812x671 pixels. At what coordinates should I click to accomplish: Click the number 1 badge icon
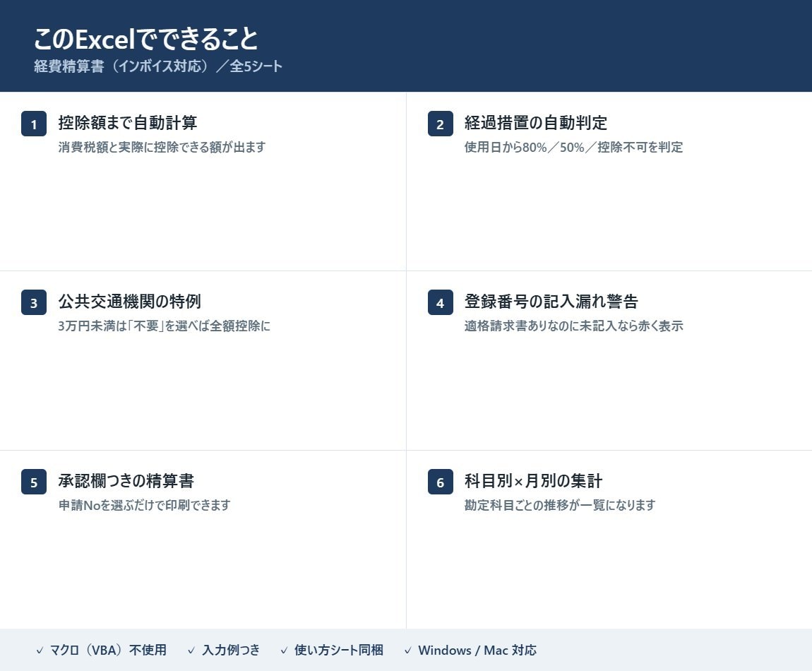coord(34,124)
